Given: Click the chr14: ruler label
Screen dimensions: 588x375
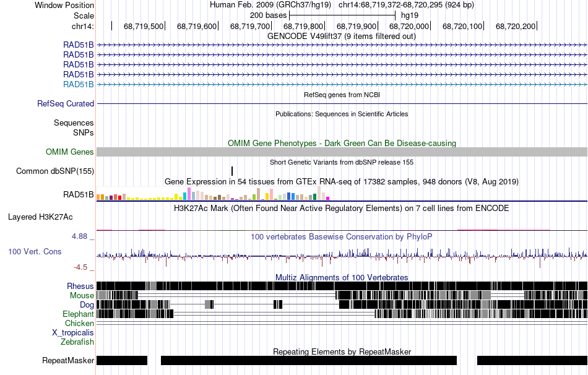Looking at the screenshot, I should (x=82, y=26).
